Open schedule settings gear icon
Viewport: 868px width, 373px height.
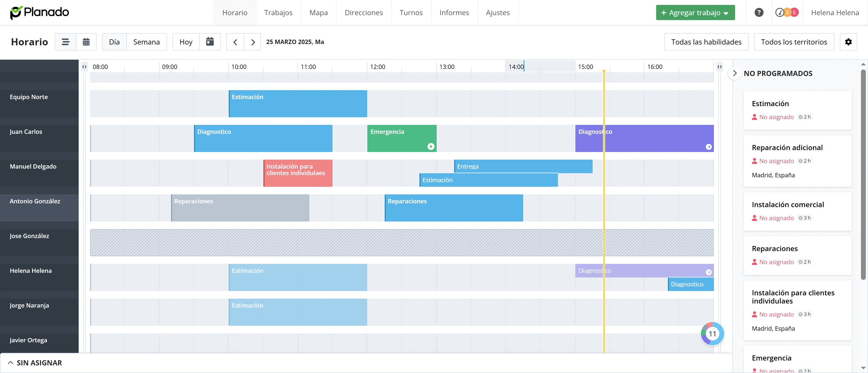pyautogui.click(x=848, y=42)
